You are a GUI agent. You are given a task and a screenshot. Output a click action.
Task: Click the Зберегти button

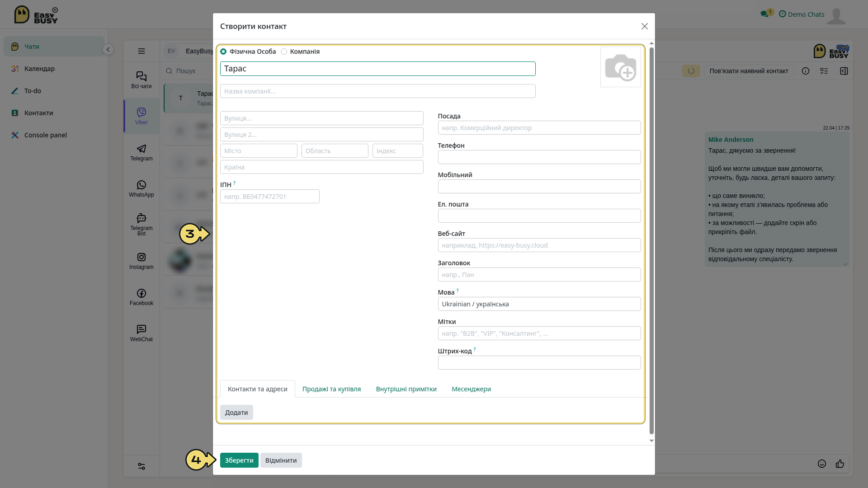click(239, 460)
